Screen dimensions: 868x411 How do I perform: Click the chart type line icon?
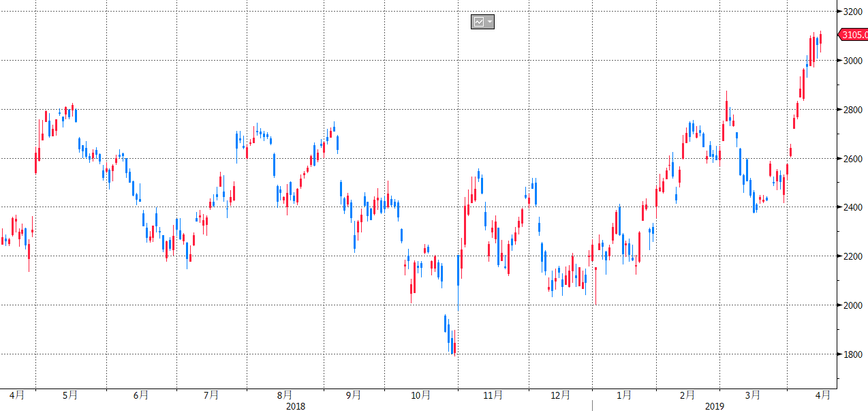[x=479, y=22]
